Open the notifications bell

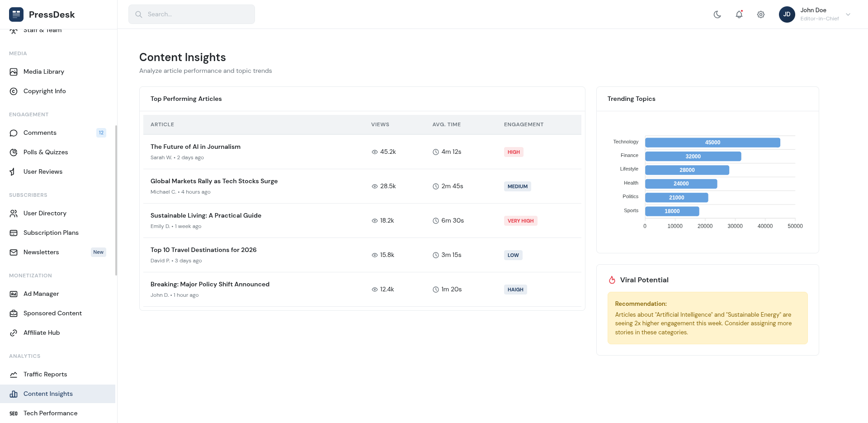pos(739,14)
